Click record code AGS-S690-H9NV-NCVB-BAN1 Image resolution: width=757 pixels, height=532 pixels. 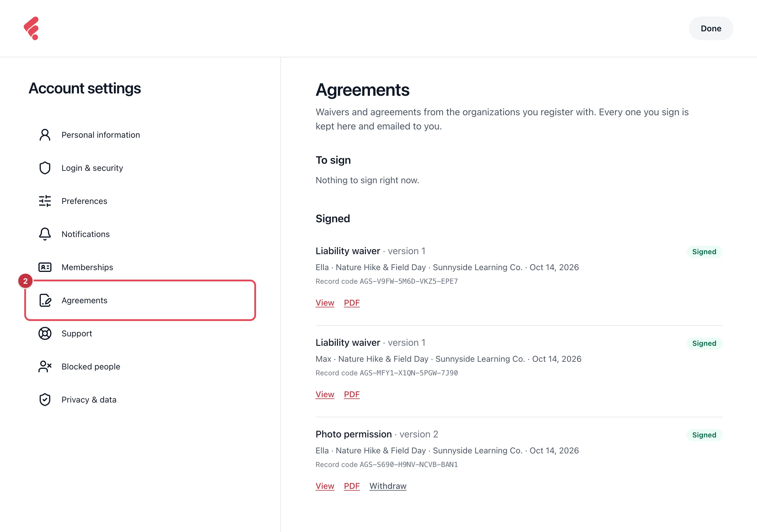pos(408,464)
